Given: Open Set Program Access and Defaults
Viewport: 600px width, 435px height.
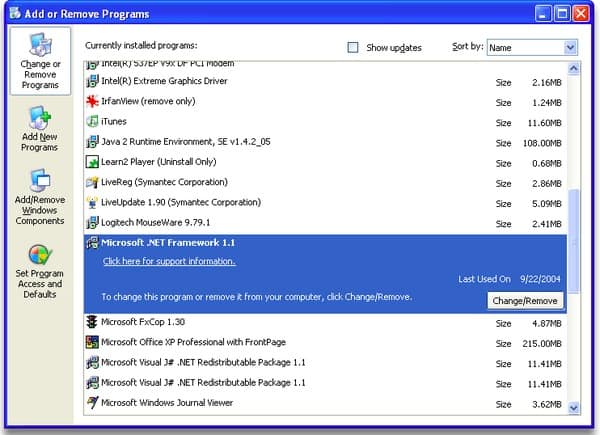Looking at the screenshot, I should click(x=40, y=270).
